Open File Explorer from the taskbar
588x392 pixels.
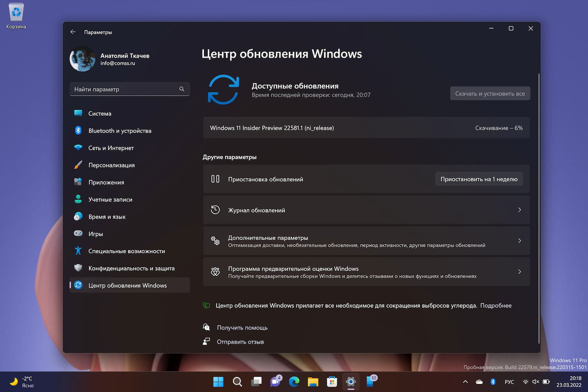pyautogui.click(x=313, y=381)
